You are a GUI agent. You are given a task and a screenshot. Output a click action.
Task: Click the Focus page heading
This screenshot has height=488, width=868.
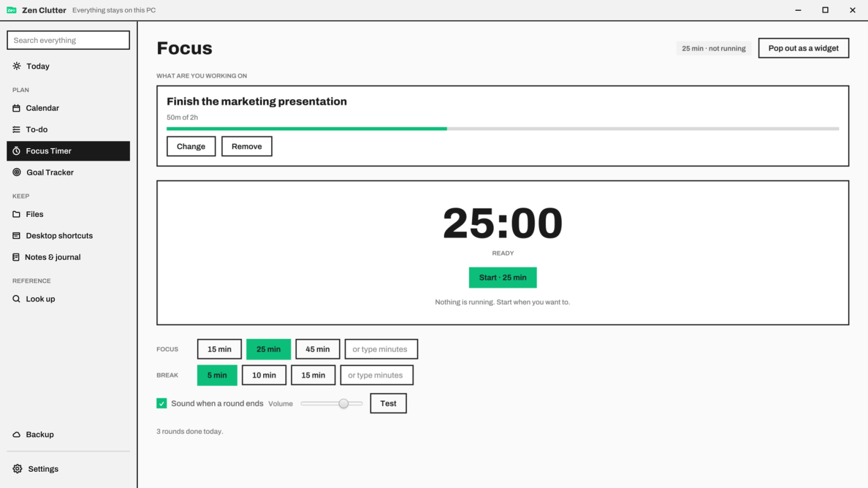pos(184,48)
